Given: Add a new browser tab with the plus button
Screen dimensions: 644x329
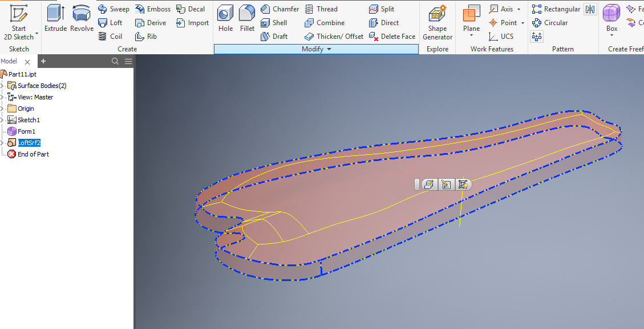Looking at the screenshot, I should (43, 61).
